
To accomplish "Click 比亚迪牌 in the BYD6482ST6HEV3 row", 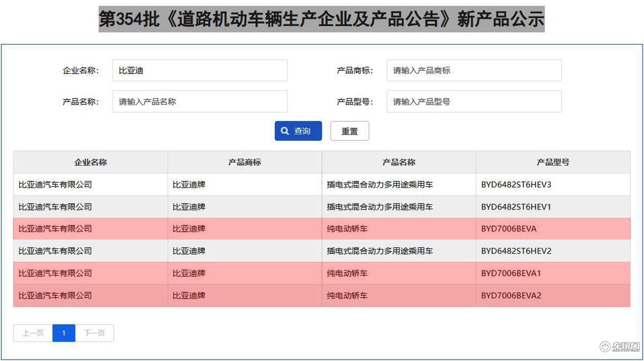I will pos(189,185).
